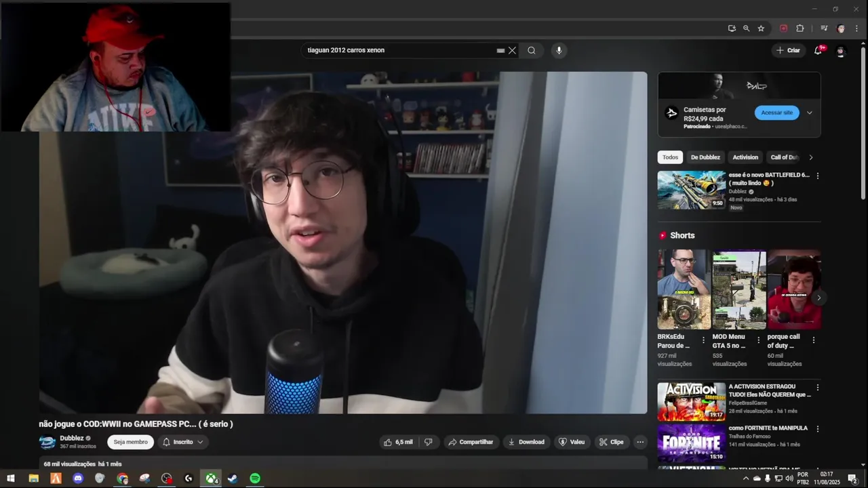Screen dimensions: 868x488
Task: Click POR PTB2 language indicator
Action: 803,479
